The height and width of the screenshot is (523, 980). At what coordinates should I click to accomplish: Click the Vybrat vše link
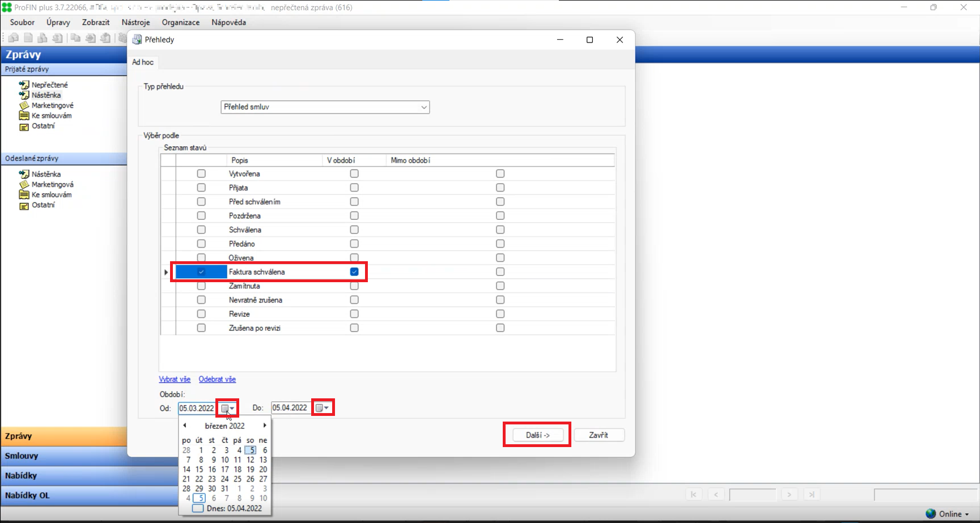click(x=175, y=380)
